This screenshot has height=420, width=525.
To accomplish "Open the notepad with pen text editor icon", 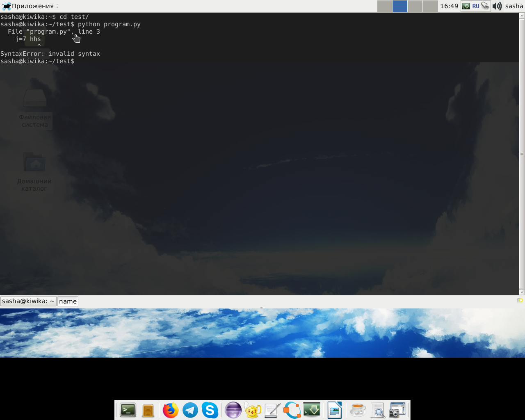I will (272, 410).
